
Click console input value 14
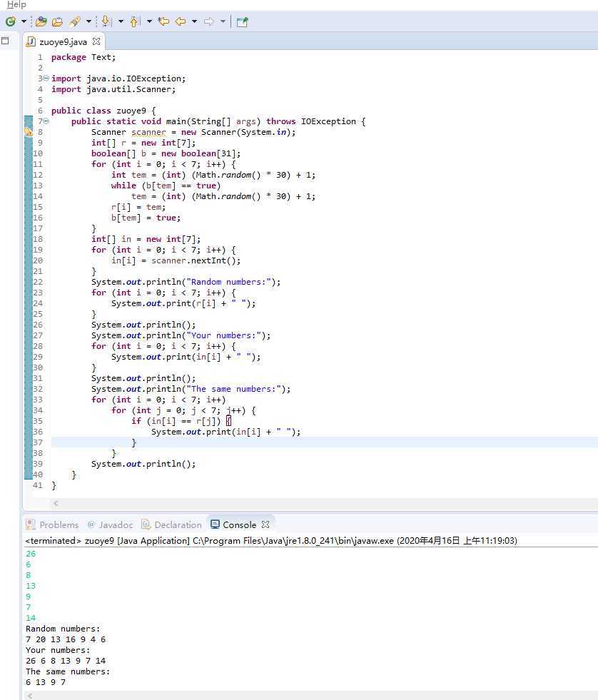point(31,618)
